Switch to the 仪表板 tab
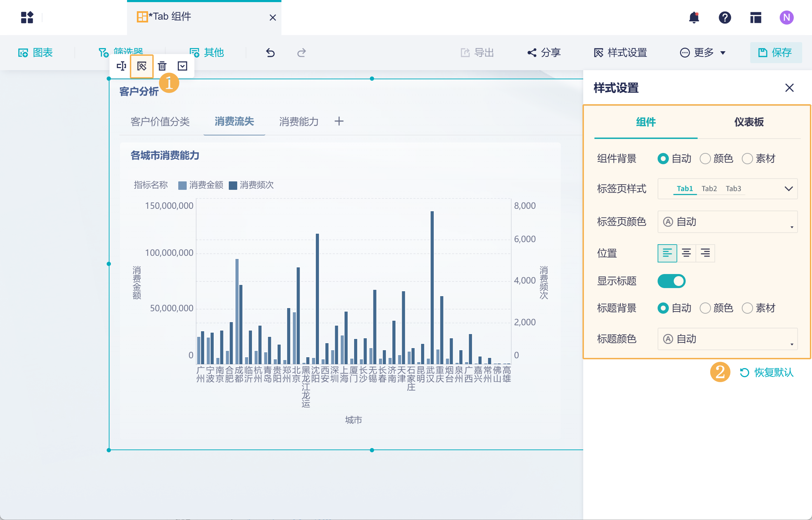 (749, 122)
